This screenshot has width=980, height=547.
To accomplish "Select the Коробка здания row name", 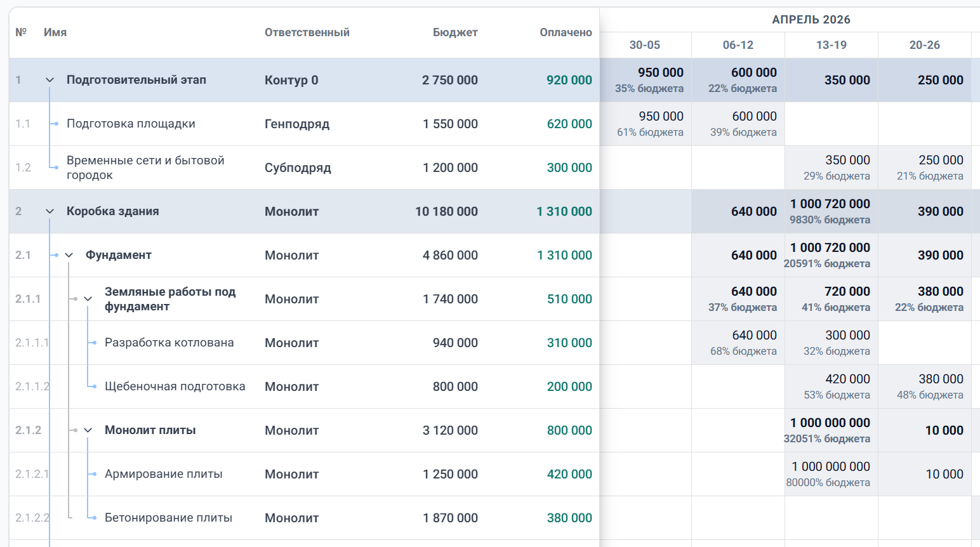I will tap(113, 211).
